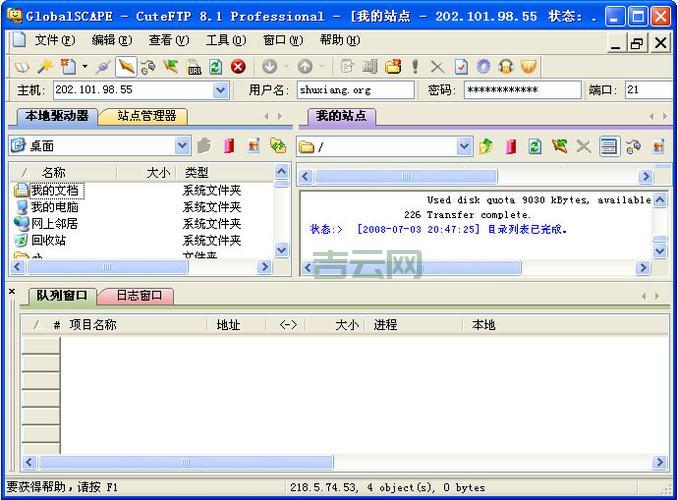Click the green Refresh icon in main toolbar
Screen dimensions: 678x500
coord(215,67)
